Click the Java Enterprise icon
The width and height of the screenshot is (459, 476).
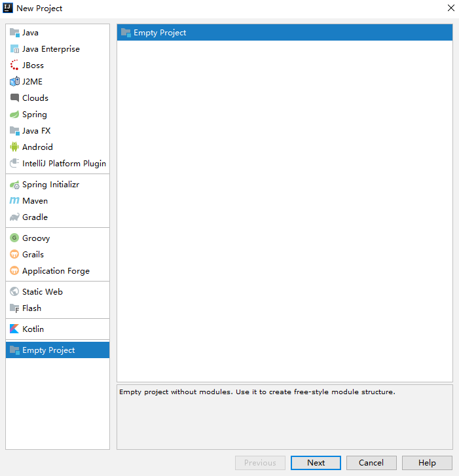tap(14, 49)
